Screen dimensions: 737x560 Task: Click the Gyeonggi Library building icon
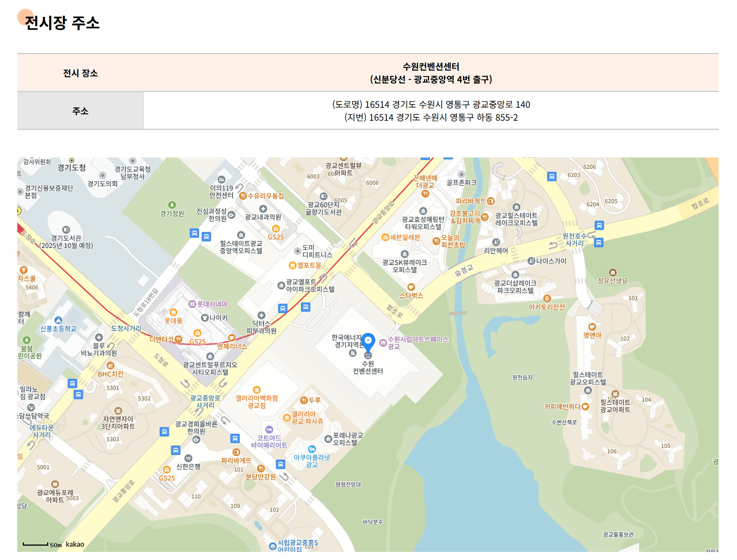pos(66,230)
